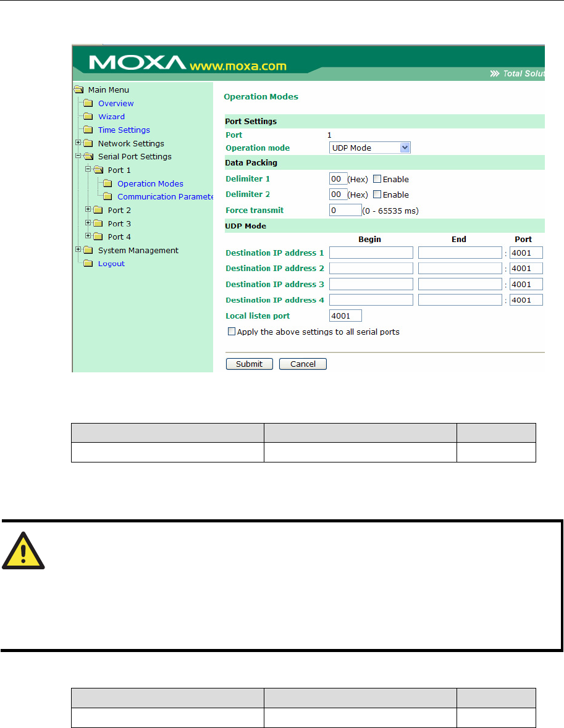Viewport: 564px width, 728px height.
Task: Expand the Port 2 tree node
Action: (x=88, y=209)
